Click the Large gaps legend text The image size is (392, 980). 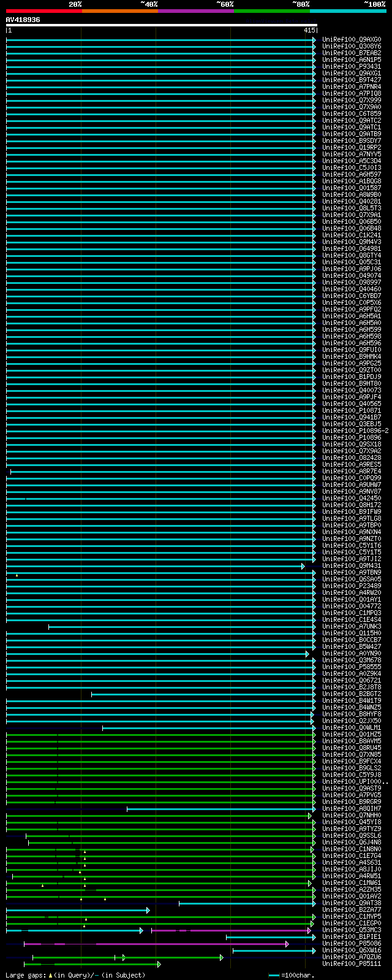coord(75,975)
